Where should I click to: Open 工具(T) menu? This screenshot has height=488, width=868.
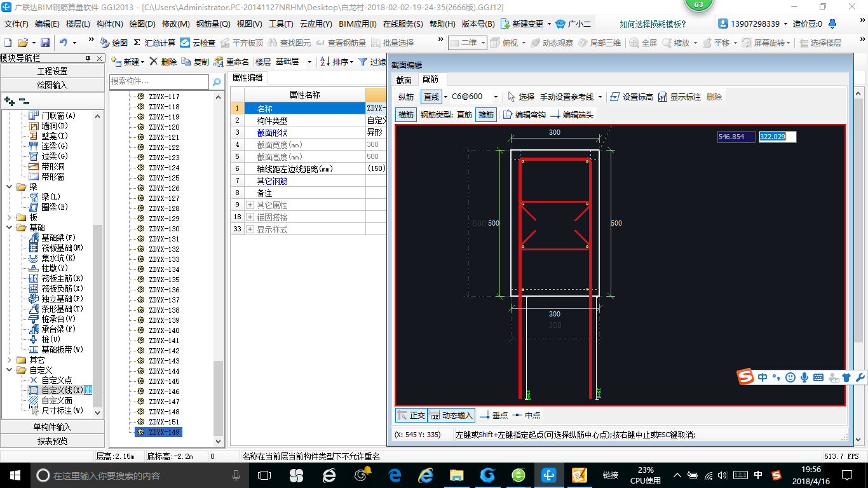tap(281, 24)
